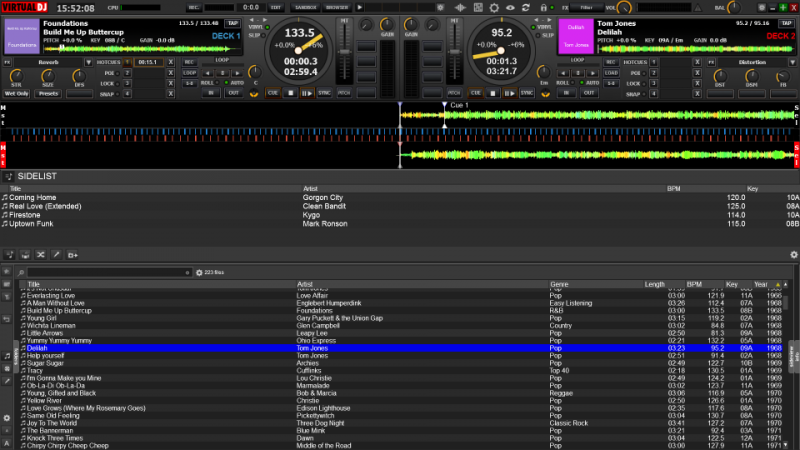Image resolution: width=800 pixels, height=450 pixels.
Task: Increase Deck 1 loop length arrow
Action: pos(237,73)
